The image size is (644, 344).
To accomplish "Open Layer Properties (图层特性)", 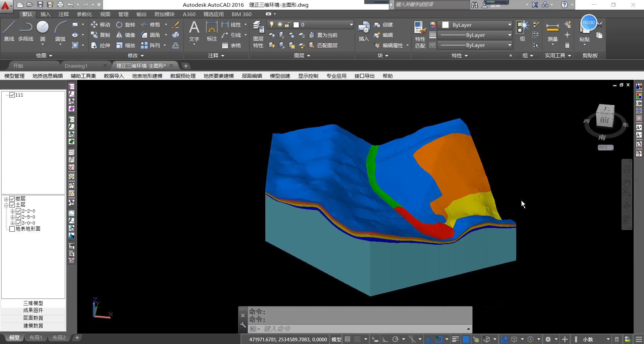I will 258,34.
